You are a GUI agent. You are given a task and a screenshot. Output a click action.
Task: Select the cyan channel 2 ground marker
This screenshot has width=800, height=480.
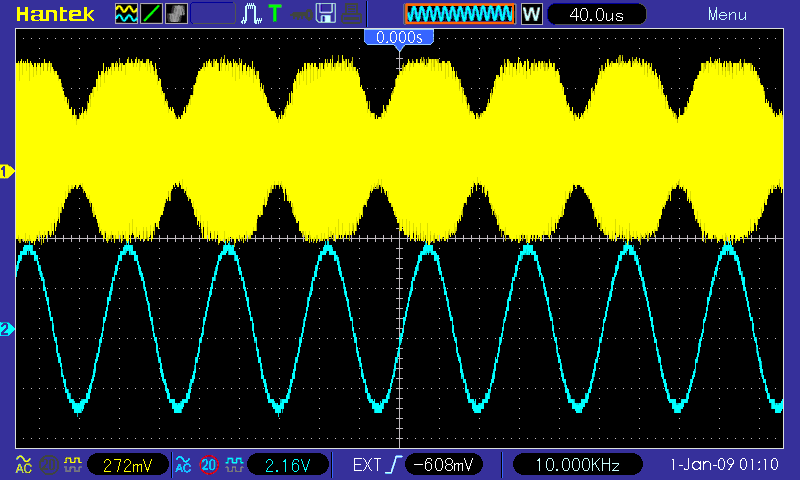tap(7, 330)
